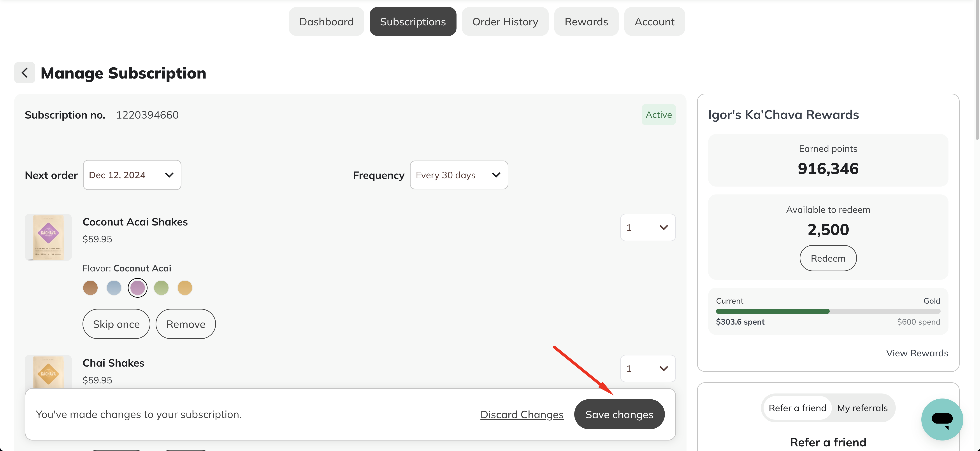Click the Discard Changes link
The height and width of the screenshot is (451, 980).
[522, 414]
